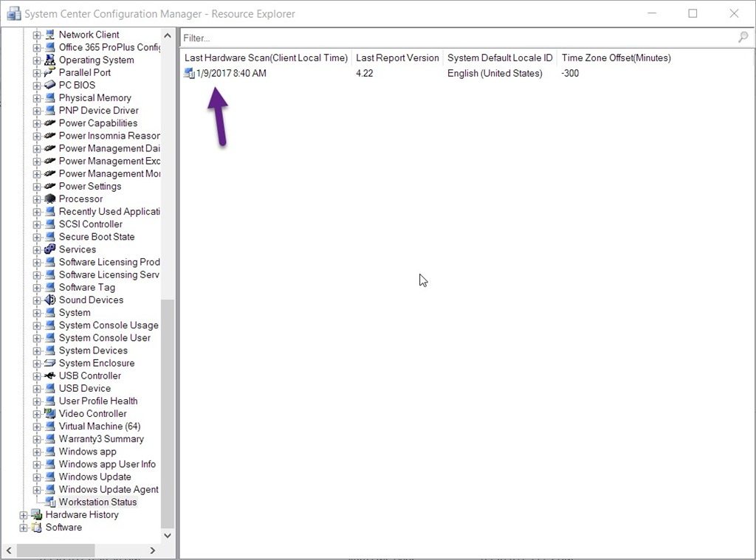Screen dimensions: 756x560
Task: Click the Processor chip icon
Action: point(49,198)
